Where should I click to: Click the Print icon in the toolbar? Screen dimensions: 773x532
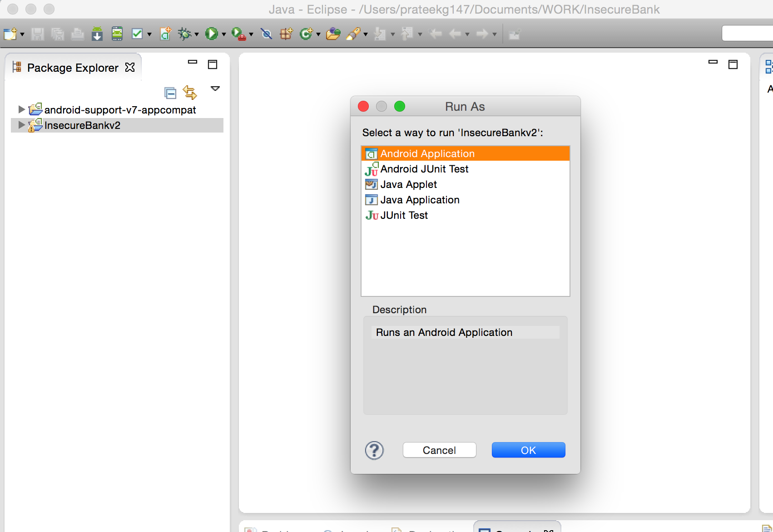pyautogui.click(x=78, y=34)
